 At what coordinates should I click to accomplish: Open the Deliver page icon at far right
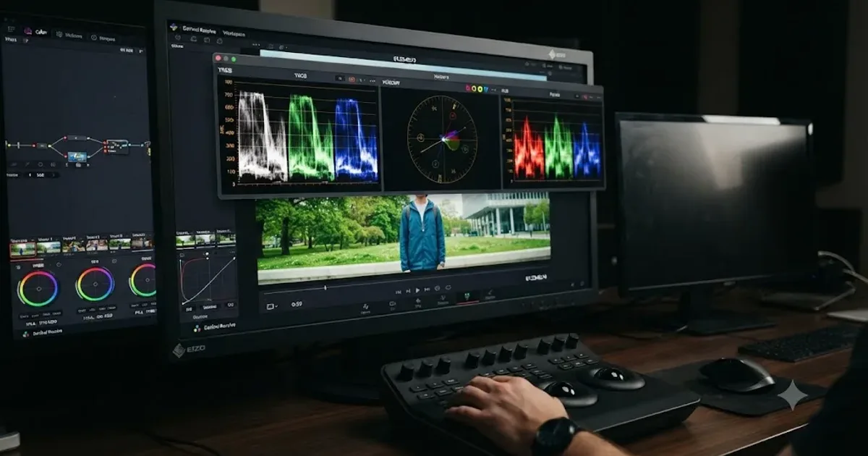[x=490, y=293]
